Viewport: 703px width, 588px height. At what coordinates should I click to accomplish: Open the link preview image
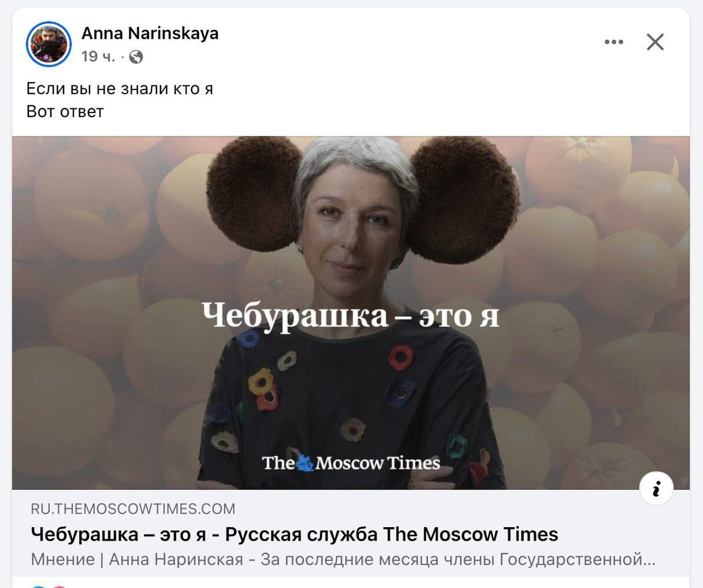click(351, 313)
